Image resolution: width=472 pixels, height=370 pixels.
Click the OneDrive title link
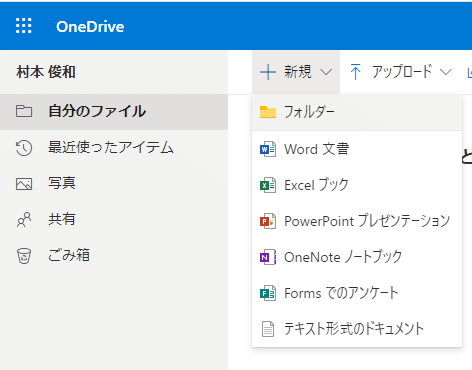point(90,27)
